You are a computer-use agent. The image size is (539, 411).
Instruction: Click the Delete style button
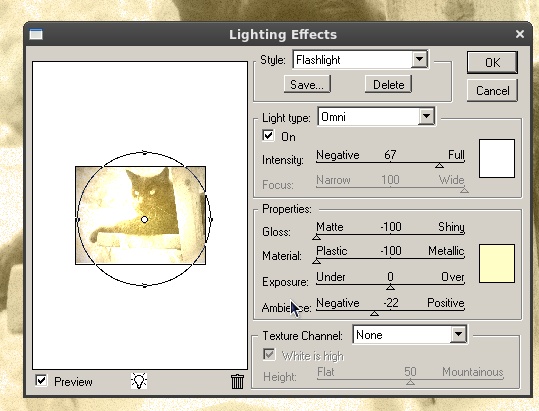[x=388, y=84]
